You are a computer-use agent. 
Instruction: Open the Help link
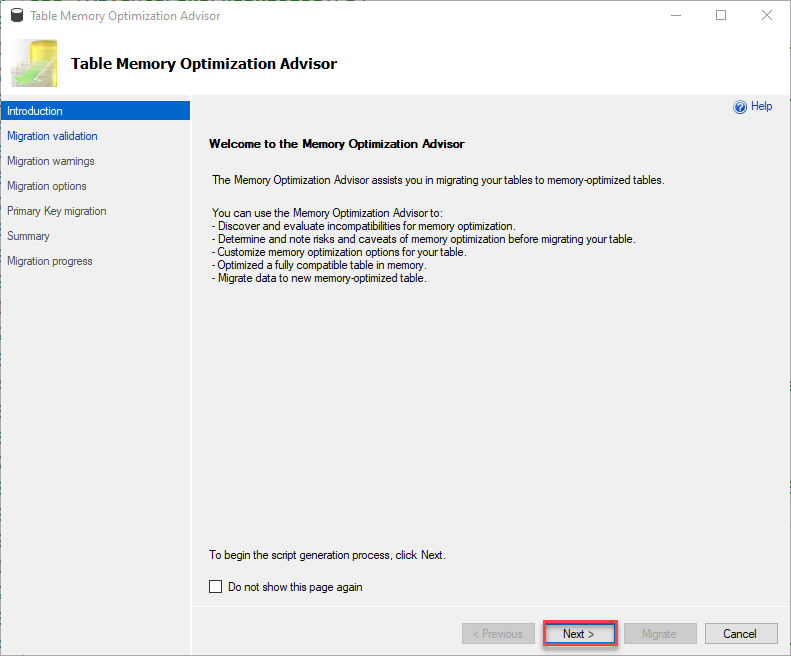761,106
